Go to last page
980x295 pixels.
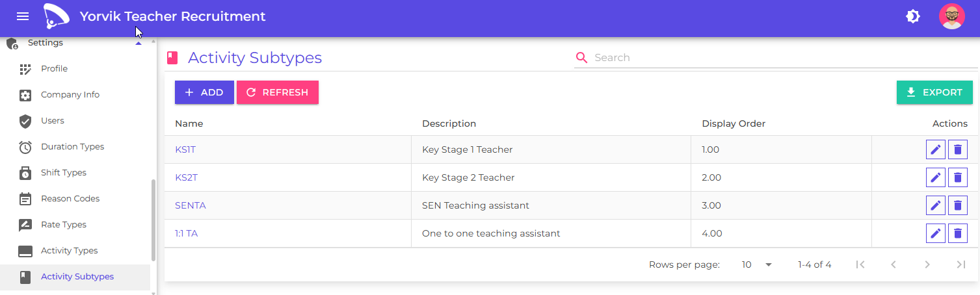[961, 264]
